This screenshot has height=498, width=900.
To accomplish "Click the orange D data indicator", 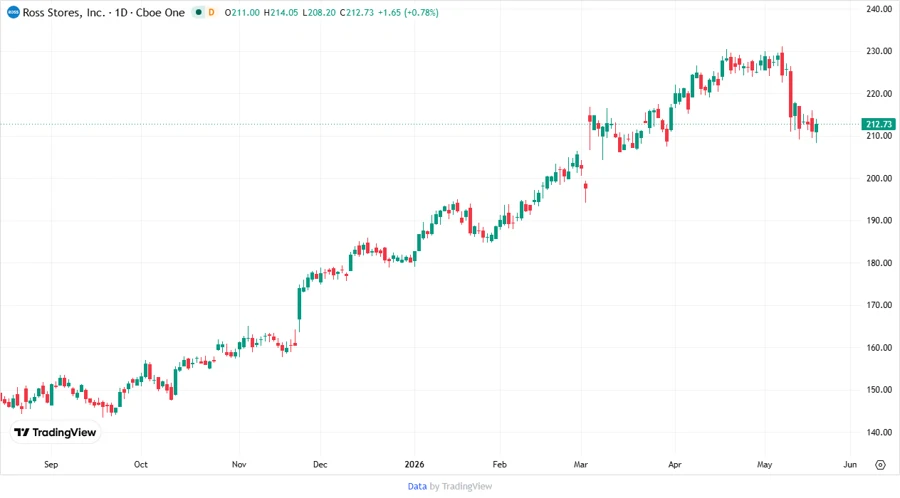I will pyautogui.click(x=211, y=12).
